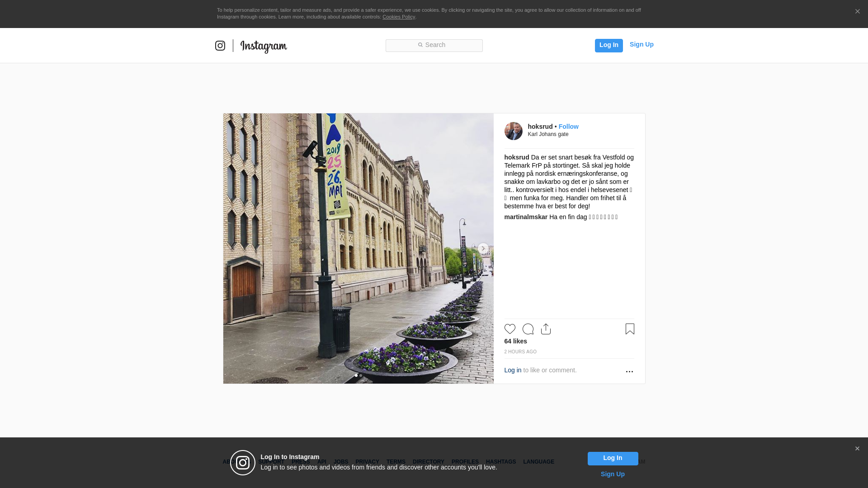Click Sign Up on bottom banner
The height and width of the screenshot is (488, 868).
(613, 474)
